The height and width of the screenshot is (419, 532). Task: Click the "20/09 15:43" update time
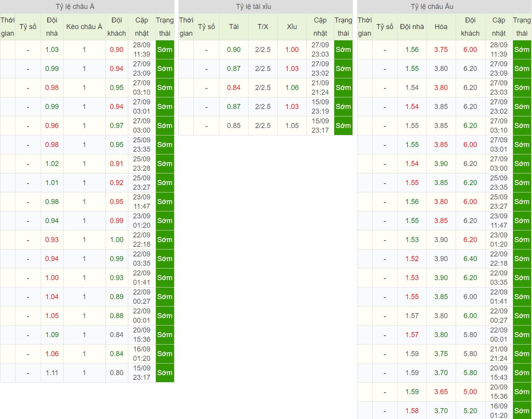(499, 373)
